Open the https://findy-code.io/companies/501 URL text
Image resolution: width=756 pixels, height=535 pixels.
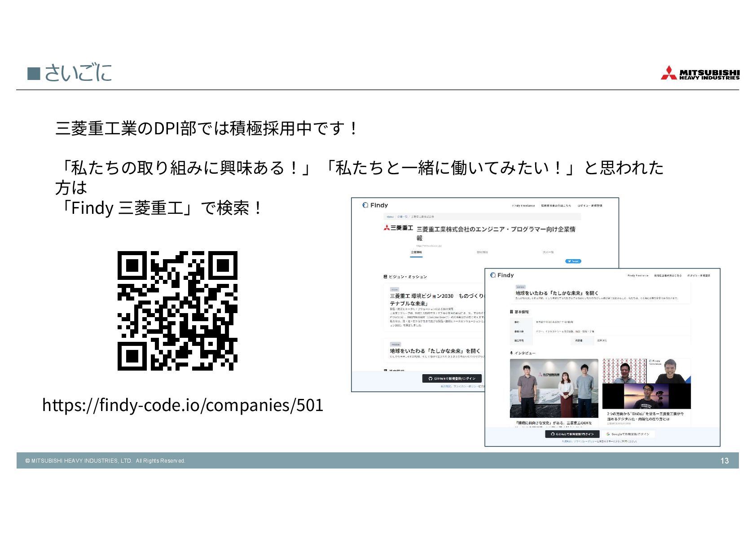[183, 405]
